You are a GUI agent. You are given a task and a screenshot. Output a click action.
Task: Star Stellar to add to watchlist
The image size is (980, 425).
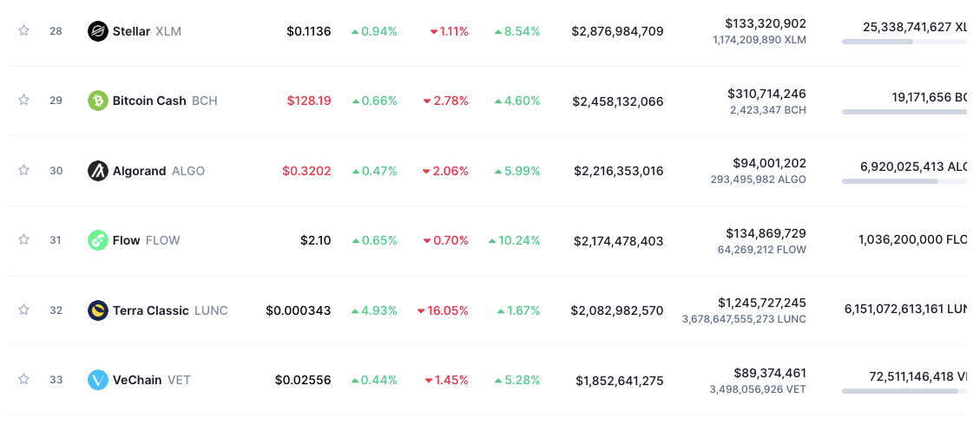(x=24, y=30)
